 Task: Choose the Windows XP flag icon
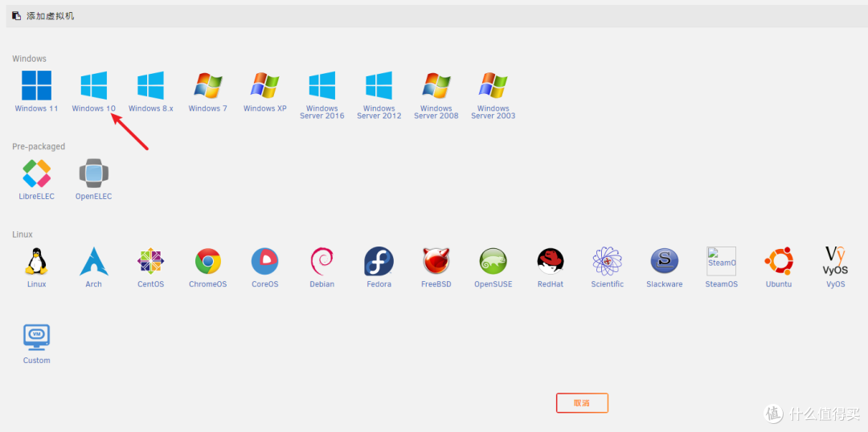[265, 85]
